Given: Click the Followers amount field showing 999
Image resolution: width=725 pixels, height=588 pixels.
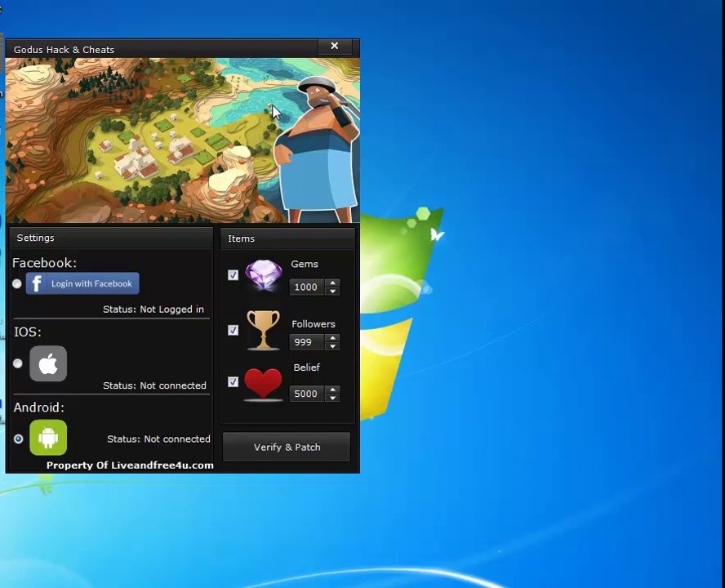Looking at the screenshot, I should click(x=308, y=342).
